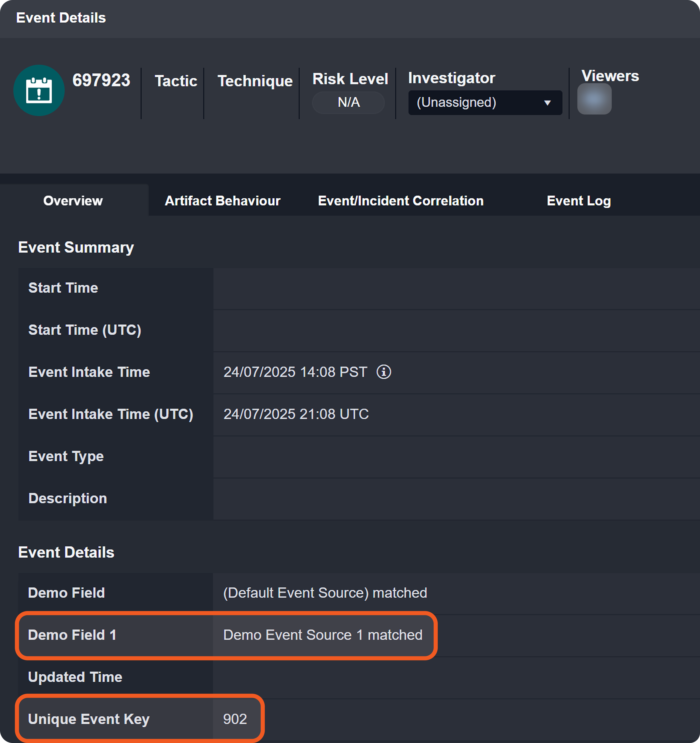Click the Investigator dropdown arrow
The image size is (700, 743).
[x=547, y=103]
